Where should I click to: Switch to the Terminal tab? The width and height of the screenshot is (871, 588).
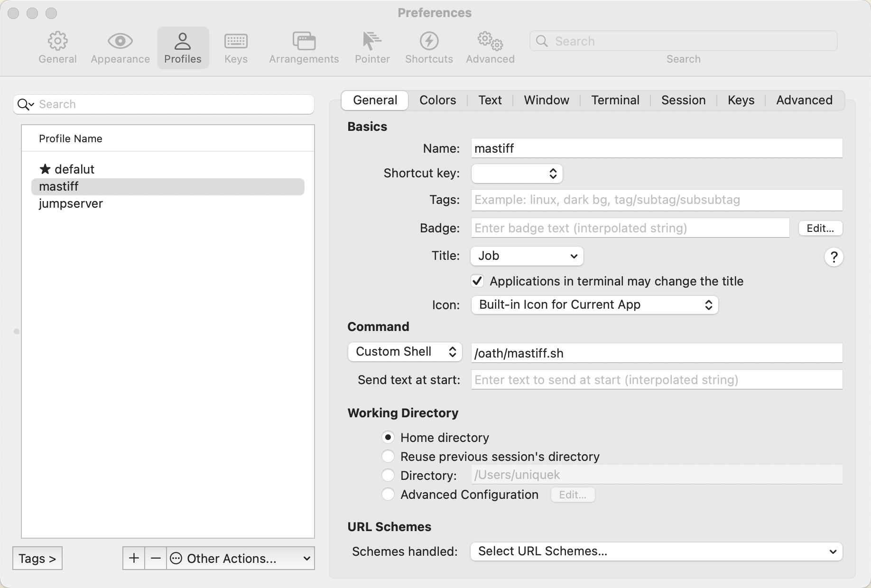[x=615, y=100]
